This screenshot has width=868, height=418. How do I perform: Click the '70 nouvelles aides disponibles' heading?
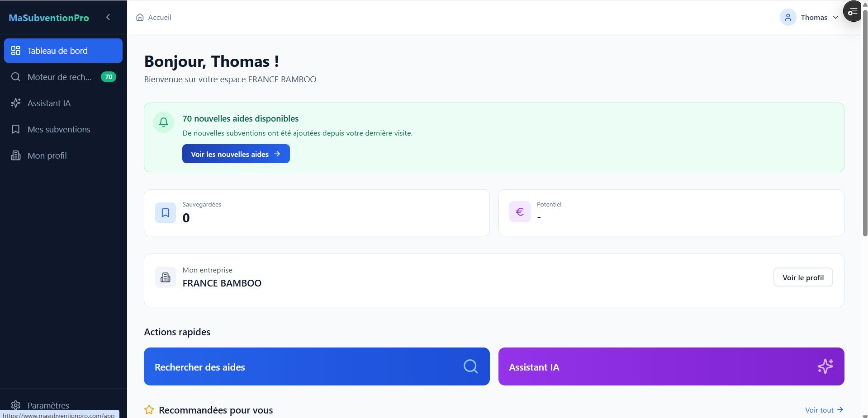tap(241, 118)
